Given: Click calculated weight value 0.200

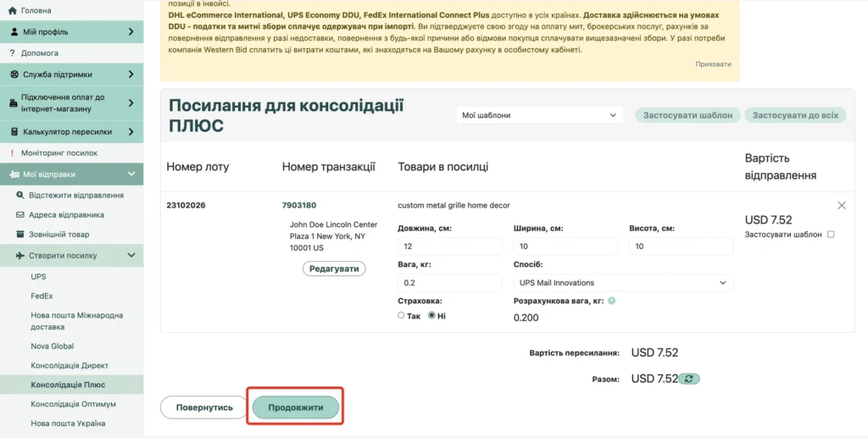Looking at the screenshot, I should pyautogui.click(x=526, y=318).
